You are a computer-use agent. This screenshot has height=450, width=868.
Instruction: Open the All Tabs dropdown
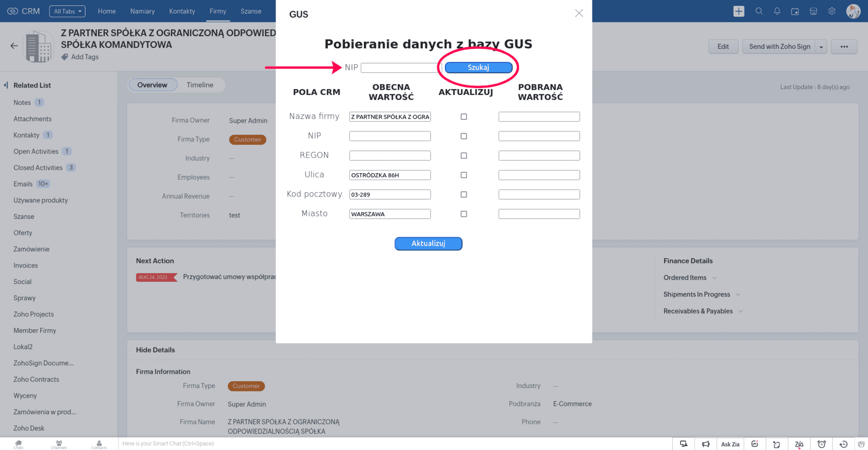coord(68,11)
